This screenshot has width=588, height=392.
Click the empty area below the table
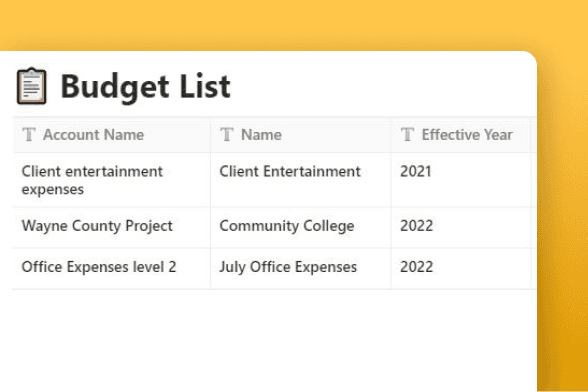[x=268, y=341]
